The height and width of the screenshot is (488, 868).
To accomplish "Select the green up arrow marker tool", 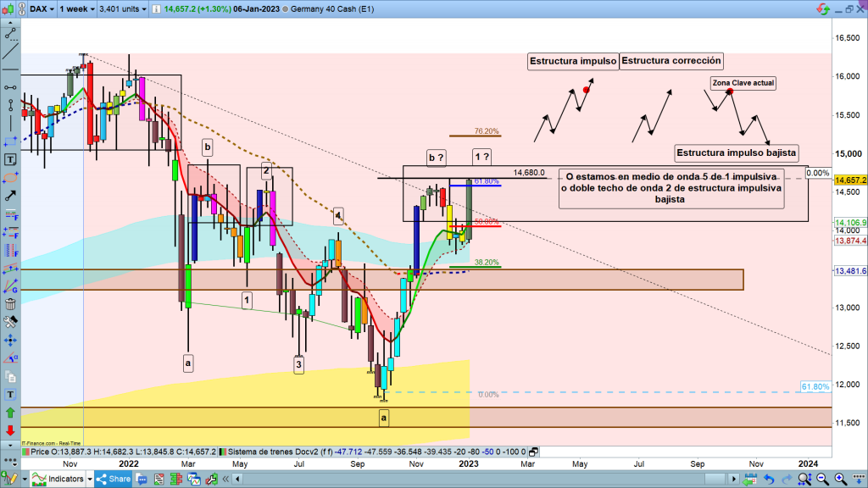I will (x=11, y=413).
